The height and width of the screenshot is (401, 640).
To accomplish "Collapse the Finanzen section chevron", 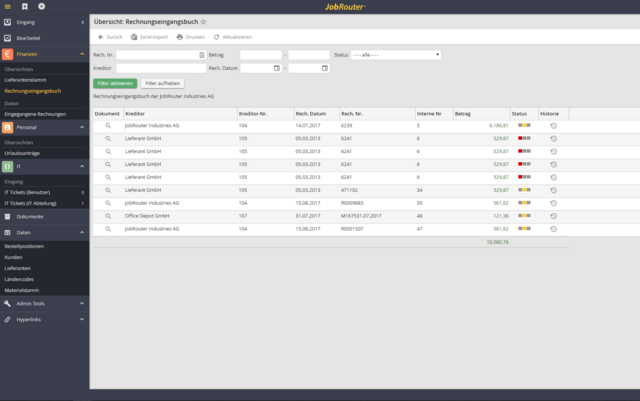I will [82, 54].
